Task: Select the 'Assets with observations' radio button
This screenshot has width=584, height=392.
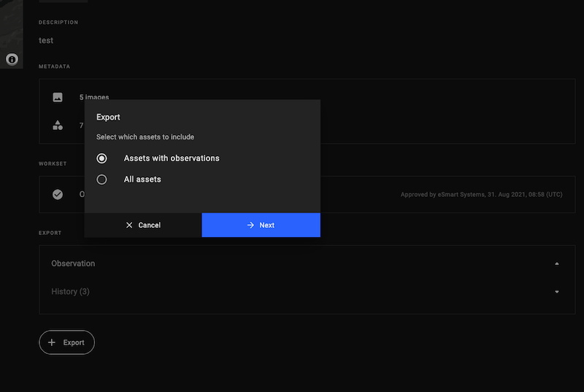Action: click(x=102, y=158)
